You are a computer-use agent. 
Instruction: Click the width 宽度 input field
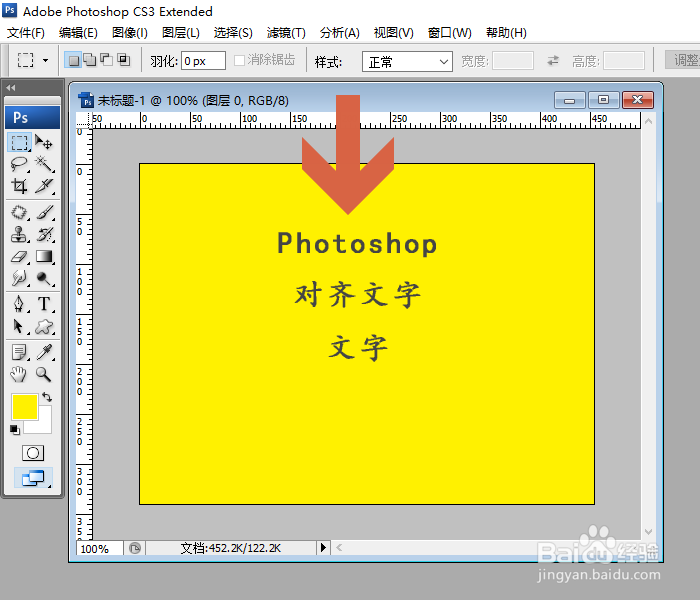click(513, 60)
